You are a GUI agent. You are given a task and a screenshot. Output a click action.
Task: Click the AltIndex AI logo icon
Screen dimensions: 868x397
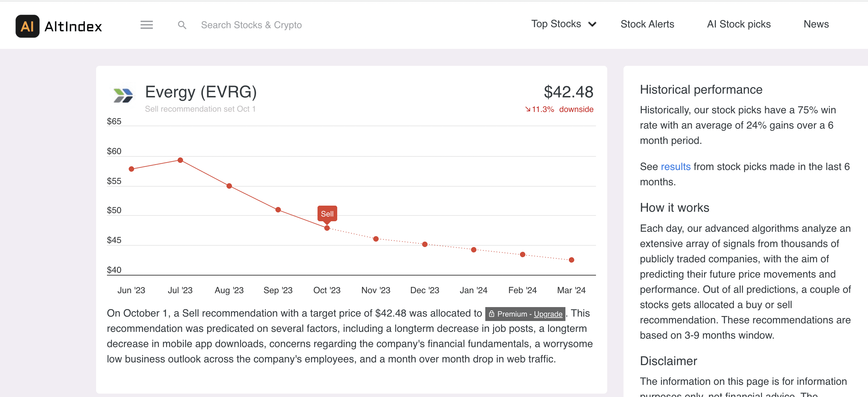point(28,26)
